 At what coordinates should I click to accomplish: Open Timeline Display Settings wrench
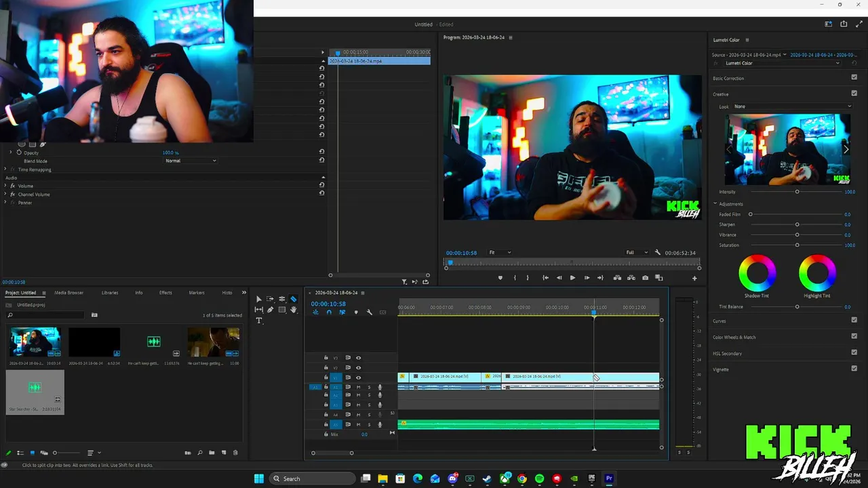tap(369, 312)
